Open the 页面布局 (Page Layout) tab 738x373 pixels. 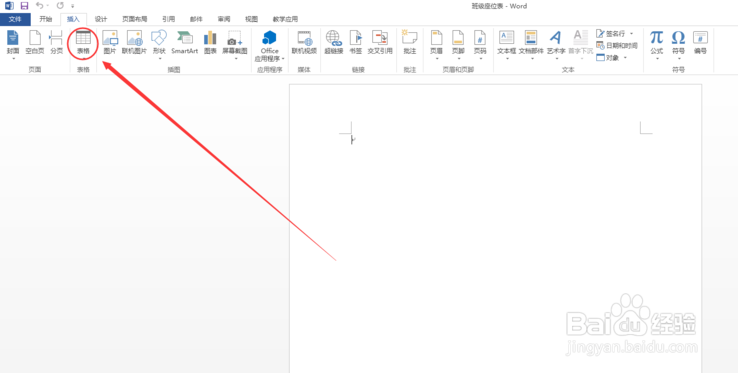point(135,19)
